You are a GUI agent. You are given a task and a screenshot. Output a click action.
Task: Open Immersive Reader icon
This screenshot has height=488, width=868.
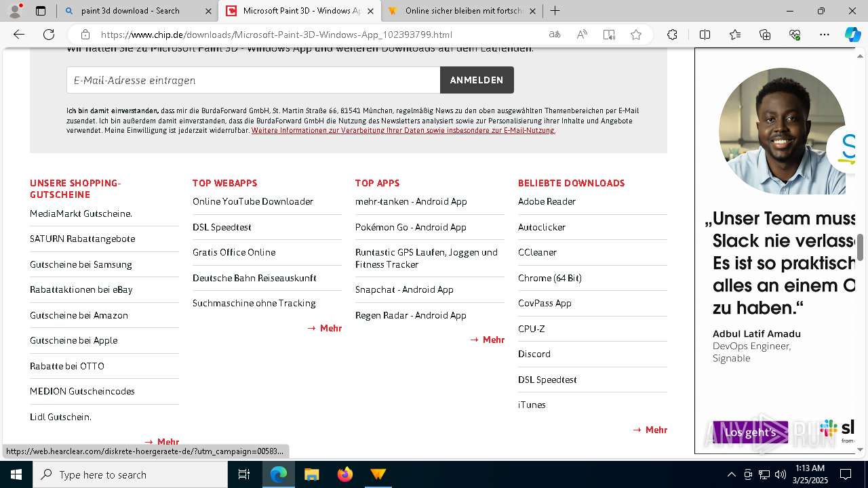tap(609, 35)
